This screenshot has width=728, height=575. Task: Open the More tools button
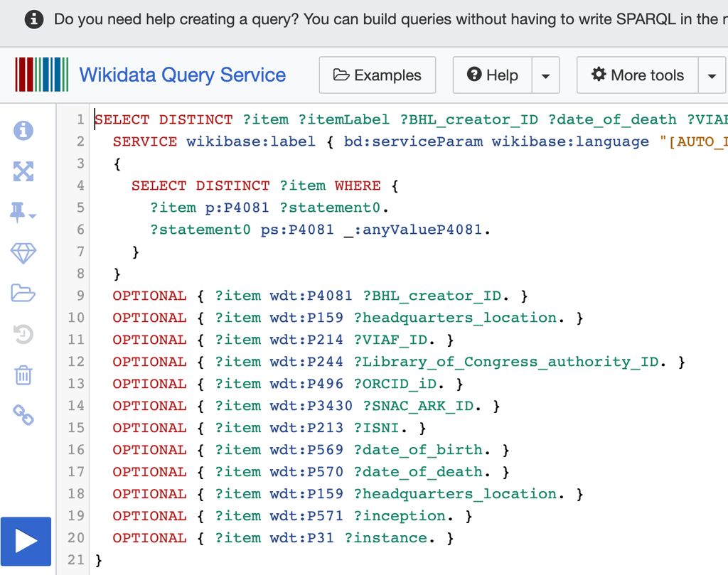pos(638,75)
